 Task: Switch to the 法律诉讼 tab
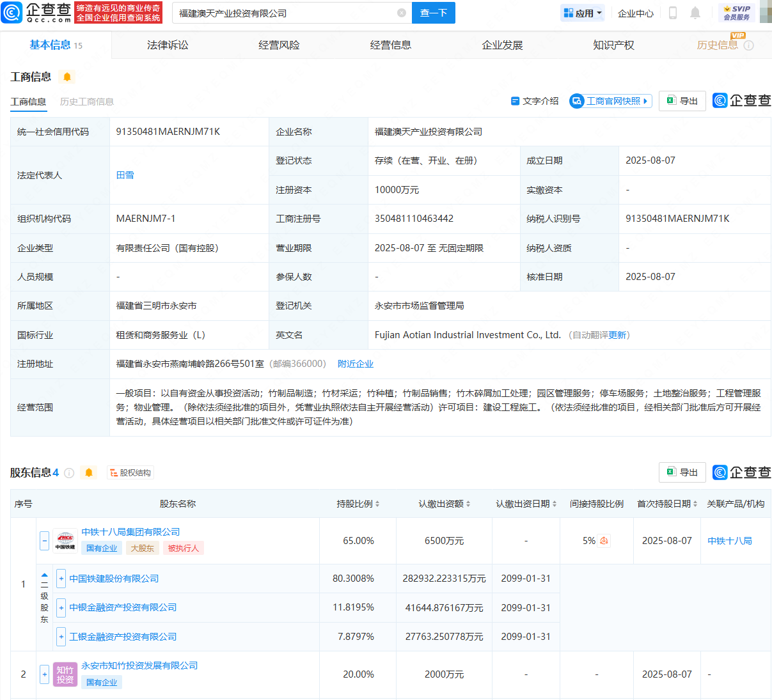pos(168,45)
